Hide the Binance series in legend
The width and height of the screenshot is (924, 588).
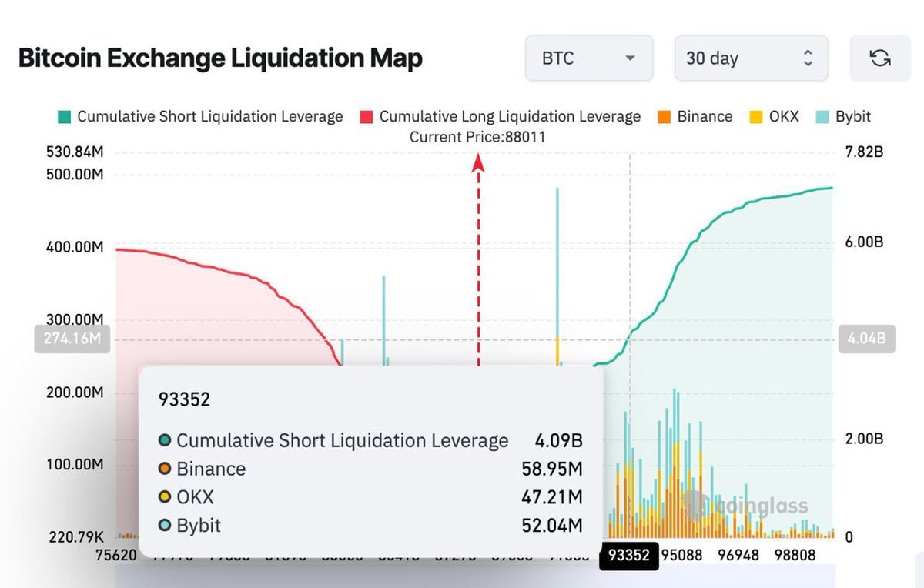(x=704, y=117)
